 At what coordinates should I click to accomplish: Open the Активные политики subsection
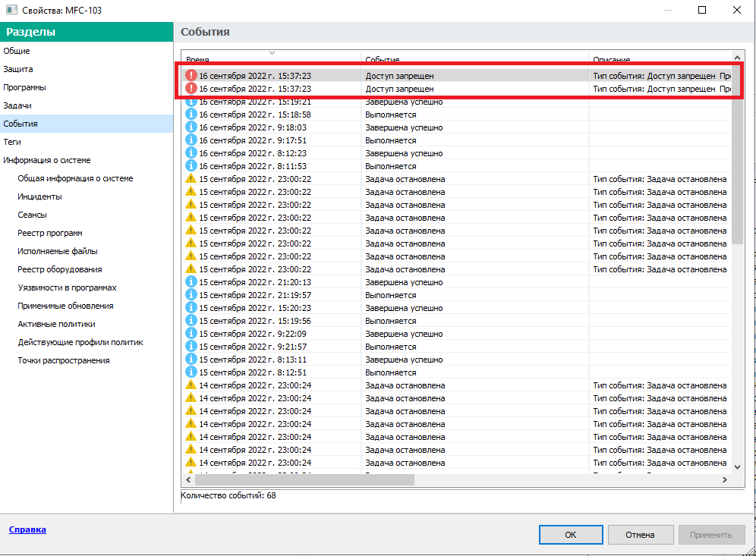56,324
